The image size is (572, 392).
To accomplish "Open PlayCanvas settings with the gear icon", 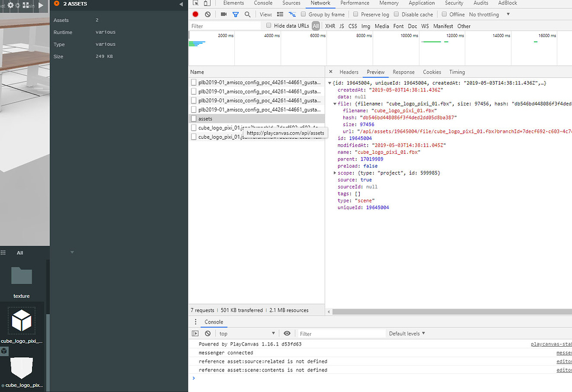I will click(11, 5).
